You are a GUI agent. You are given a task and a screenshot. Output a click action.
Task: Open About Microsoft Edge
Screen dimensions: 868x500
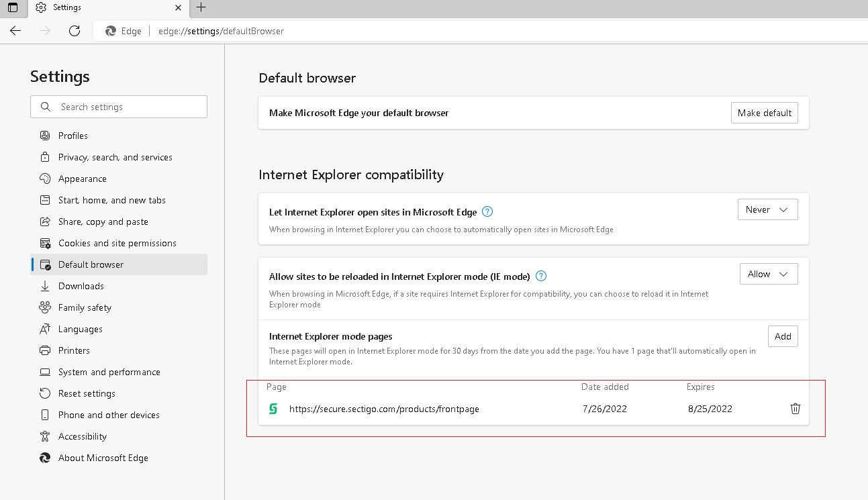coord(119,458)
